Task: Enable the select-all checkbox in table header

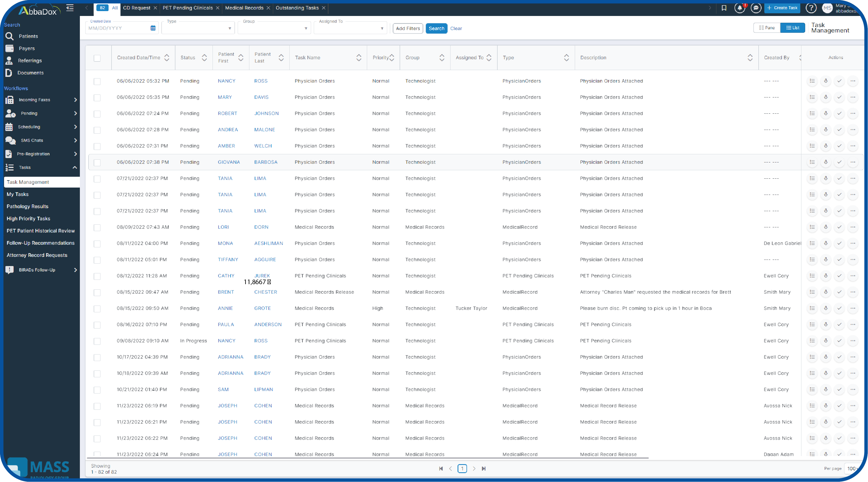Action: pyautogui.click(x=97, y=58)
